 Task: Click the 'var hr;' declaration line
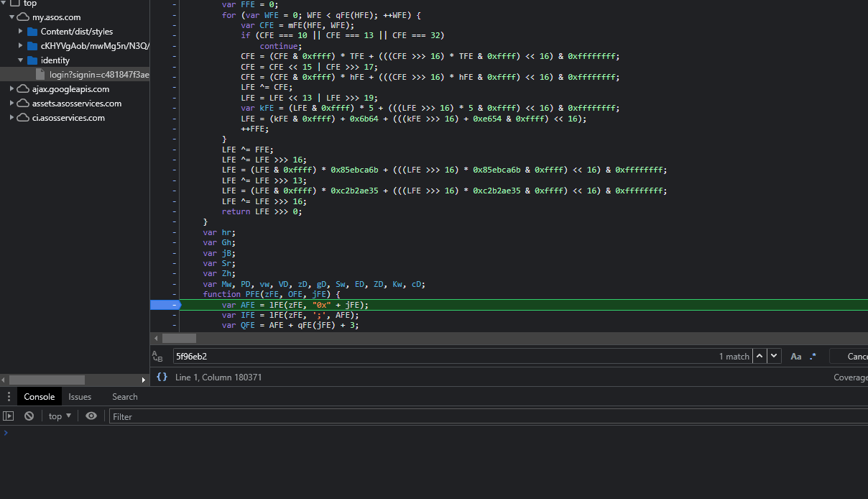coord(219,232)
